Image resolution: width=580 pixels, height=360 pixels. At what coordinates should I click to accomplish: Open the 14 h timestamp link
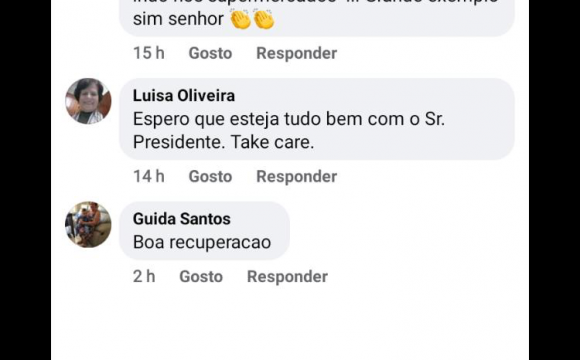149,176
